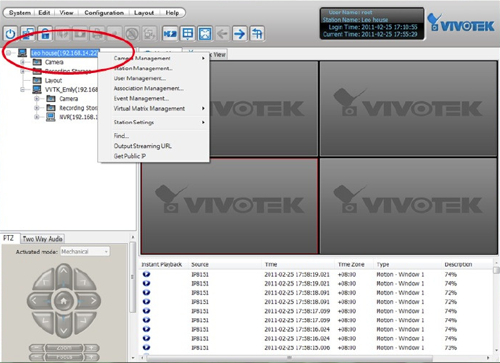Click the switch station monitors toolbar icon
Screen dimensions: 500x363
tap(28, 33)
